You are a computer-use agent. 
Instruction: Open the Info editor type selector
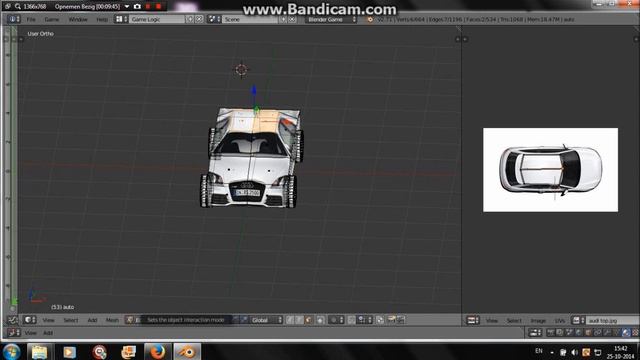tap(13, 19)
